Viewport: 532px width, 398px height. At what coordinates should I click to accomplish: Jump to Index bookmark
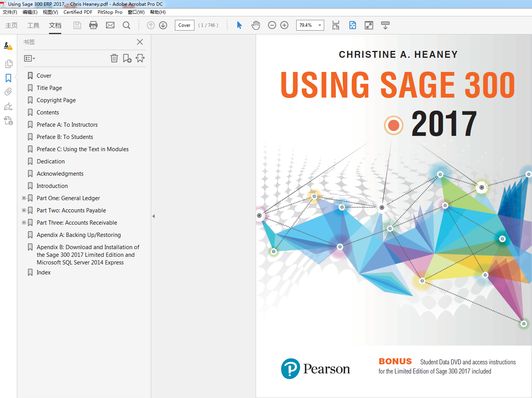[44, 272]
